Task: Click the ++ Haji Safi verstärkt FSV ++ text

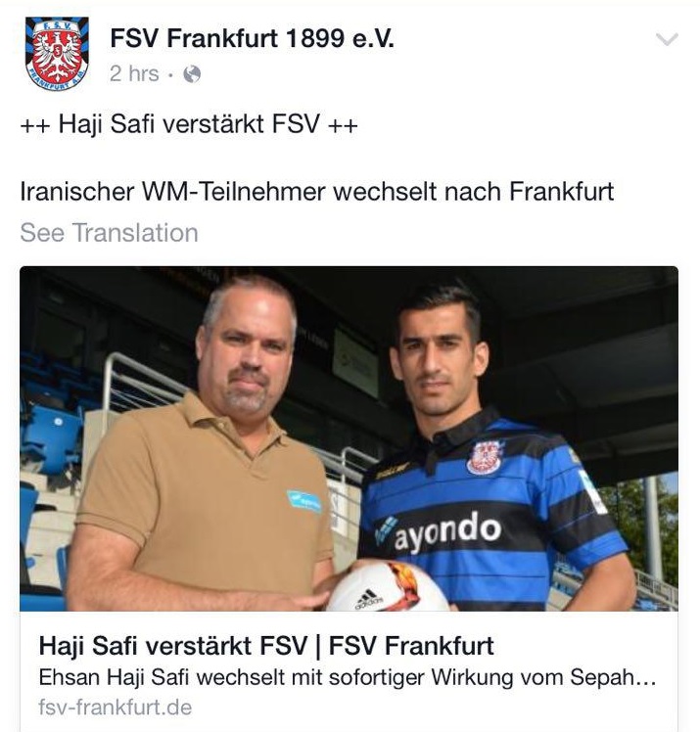Action: click(x=189, y=124)
